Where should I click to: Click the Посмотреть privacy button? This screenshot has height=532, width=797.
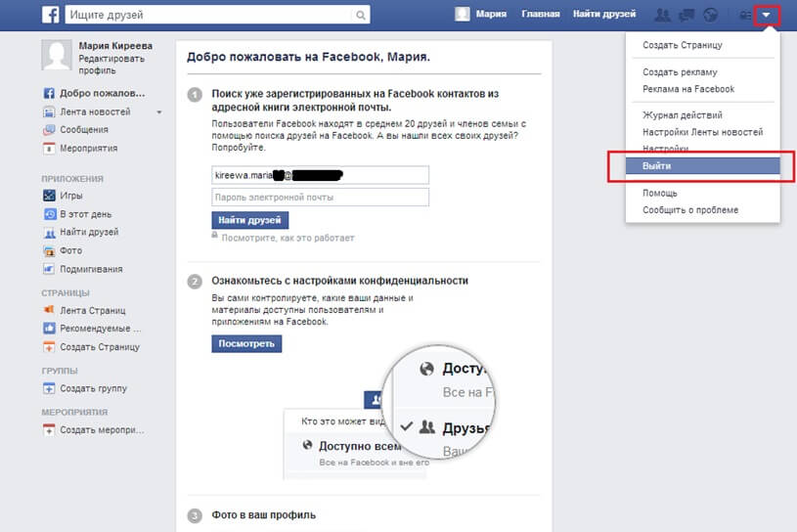pyautogui.click(x=246, y=343)
